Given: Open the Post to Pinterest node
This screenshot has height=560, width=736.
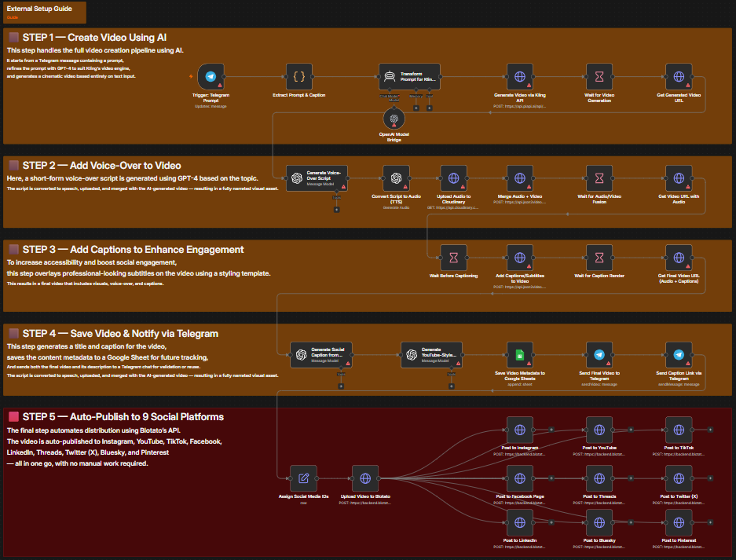Looking at the screenshot, I should click(x=679, y=522).
